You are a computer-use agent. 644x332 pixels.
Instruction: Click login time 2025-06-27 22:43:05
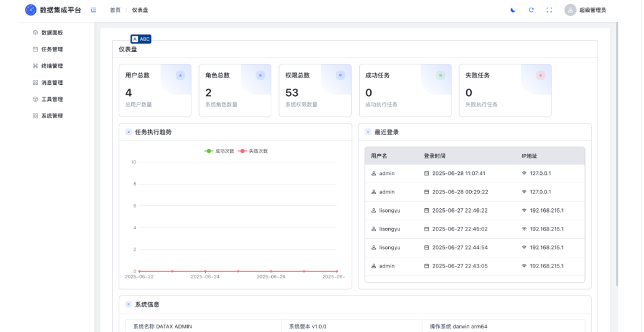click(460, 266)
